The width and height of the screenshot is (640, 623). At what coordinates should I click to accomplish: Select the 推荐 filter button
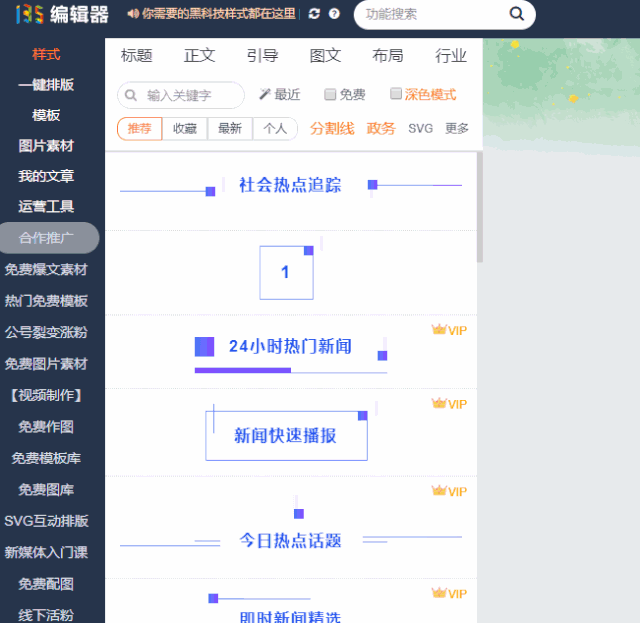pos(140,129)
